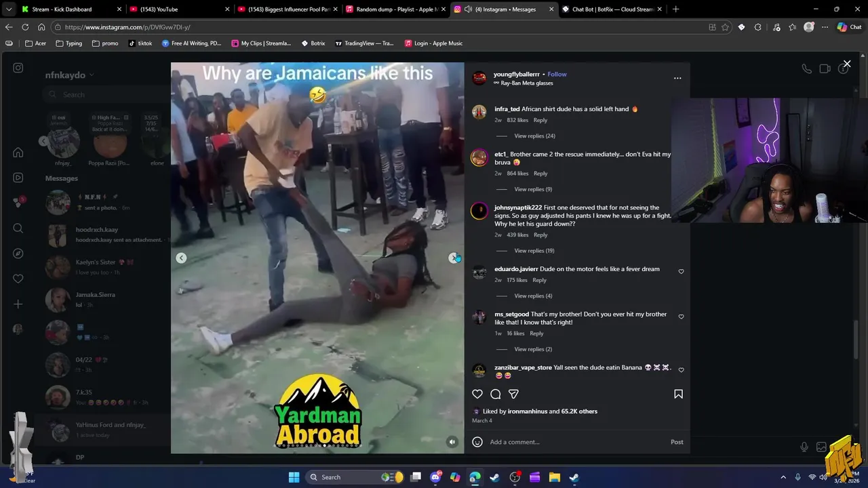Expand View replies (19) under johnsynaptik222
The height and width of the screenshot is (488, 868).
coord(534,251)
